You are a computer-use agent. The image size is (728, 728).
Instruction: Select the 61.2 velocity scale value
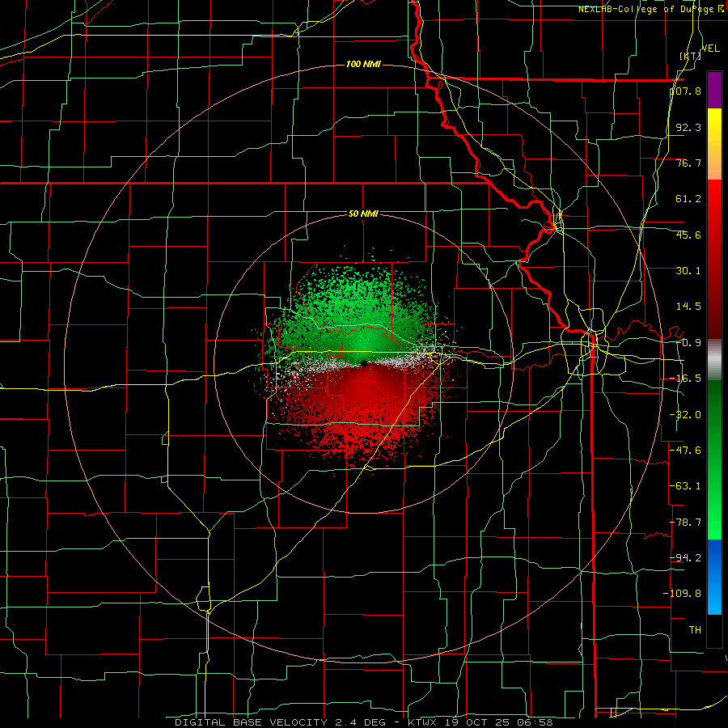688,199
